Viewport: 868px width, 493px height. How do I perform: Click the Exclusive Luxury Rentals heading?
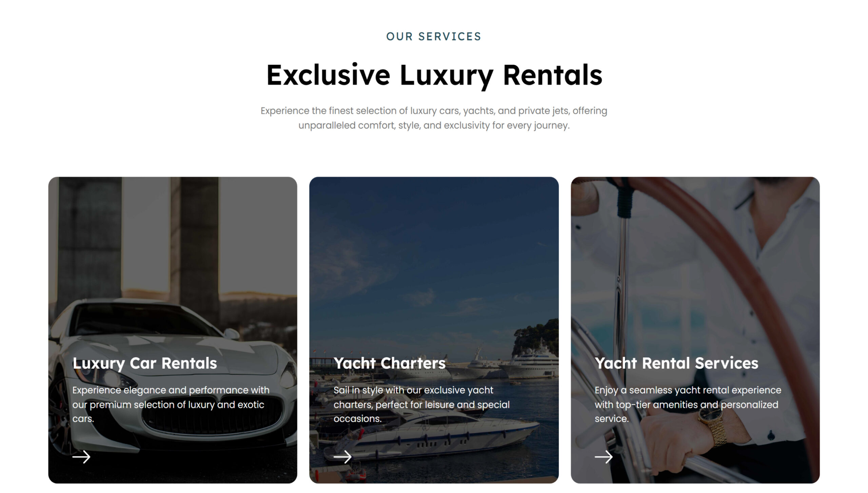point(434,76)
